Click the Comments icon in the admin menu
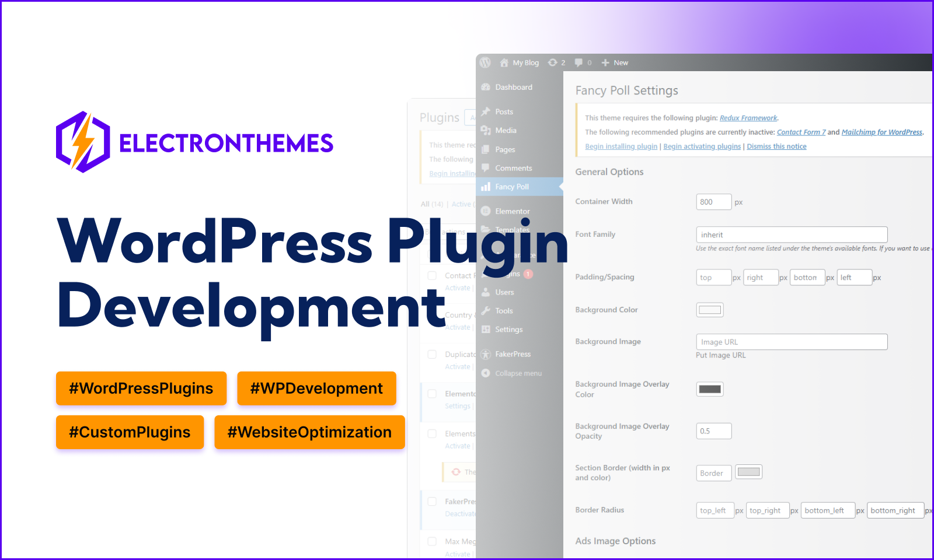 [x=486, y=168]
